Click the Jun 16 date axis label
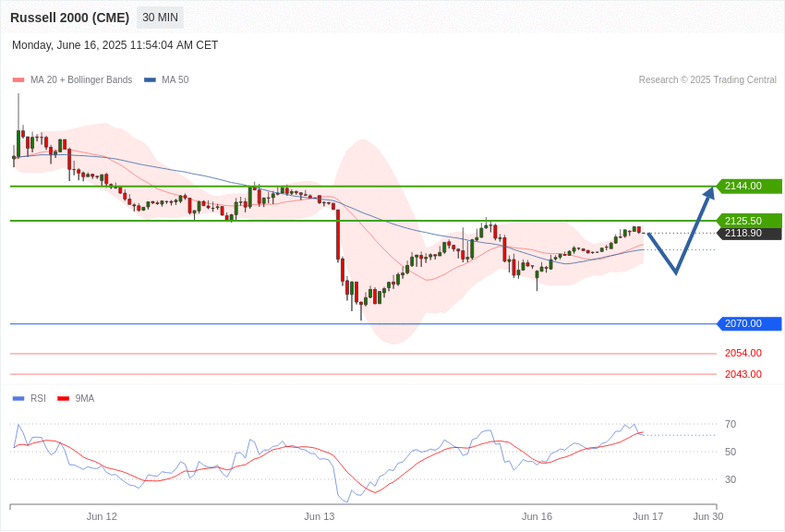Screen dimensions: 785x532 pos(537,516)
